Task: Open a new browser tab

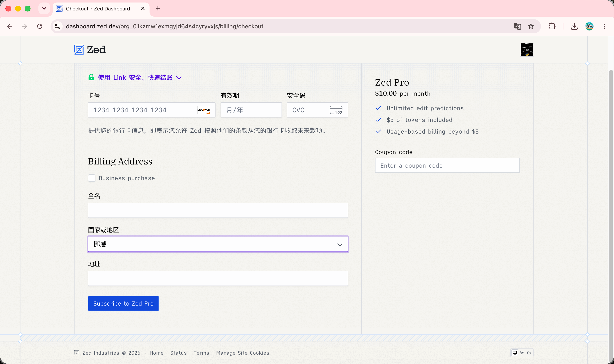Action: coord(158,9)
